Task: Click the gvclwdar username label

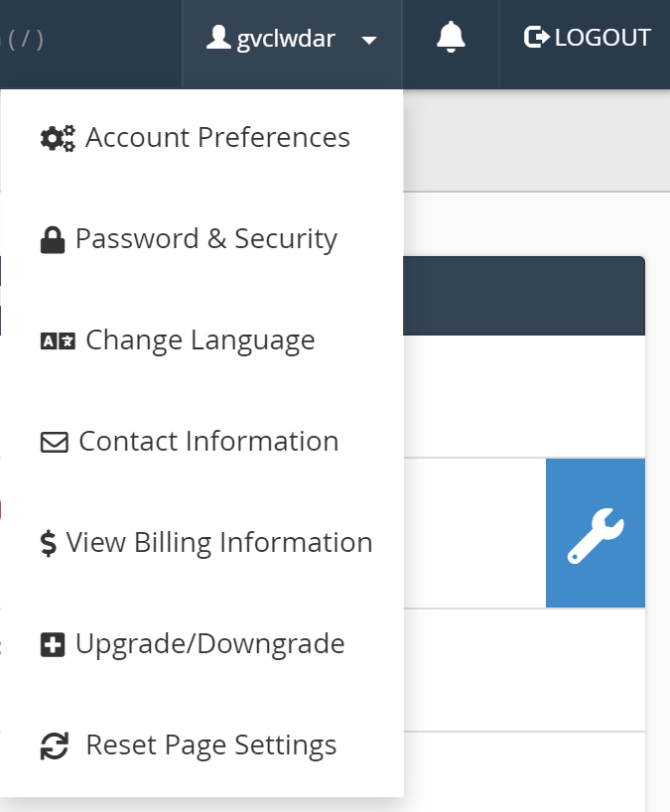Action: point(286,39)
